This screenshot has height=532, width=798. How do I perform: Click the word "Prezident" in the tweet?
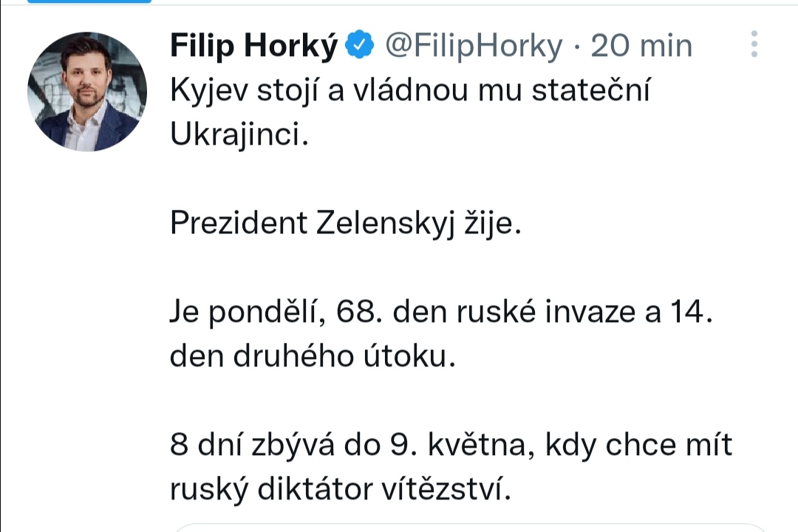[237, 222]
